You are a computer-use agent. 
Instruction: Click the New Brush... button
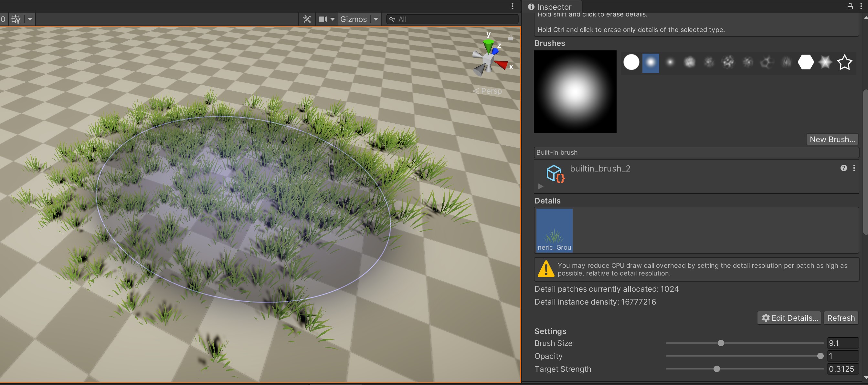pos(832,140)
